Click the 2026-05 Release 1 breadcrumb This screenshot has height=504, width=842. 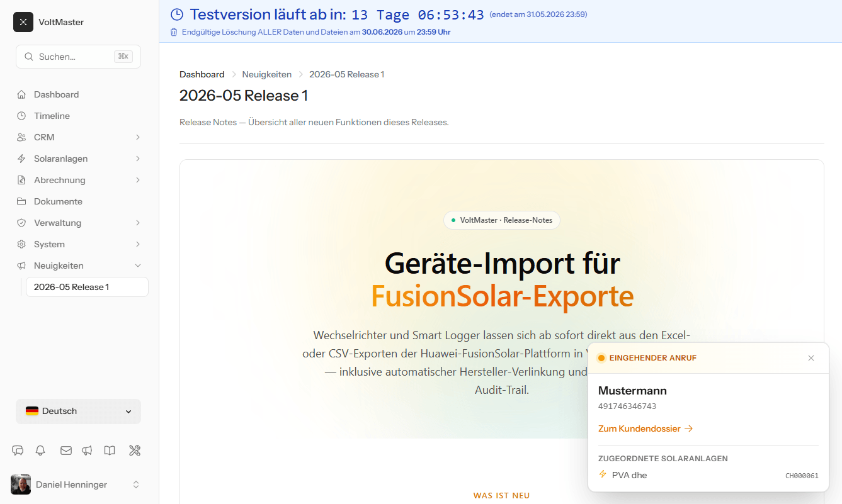tap(346, 74)
